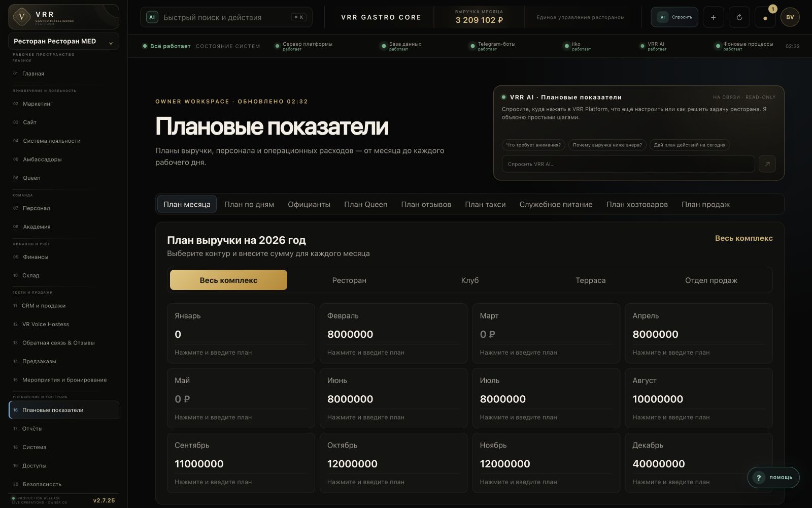Edit the Сентябрь plan value

pos(241,464)
